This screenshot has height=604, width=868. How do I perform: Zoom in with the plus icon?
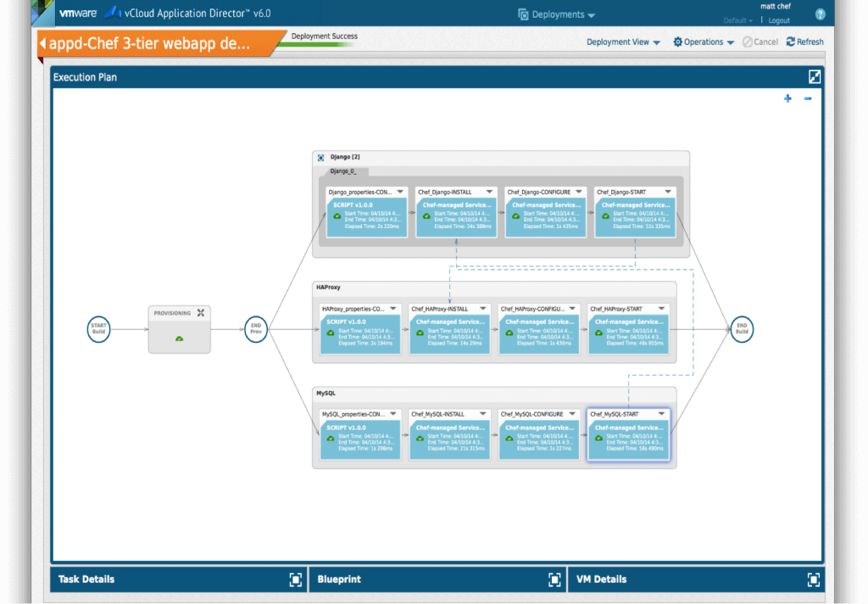tap(787, 99)
